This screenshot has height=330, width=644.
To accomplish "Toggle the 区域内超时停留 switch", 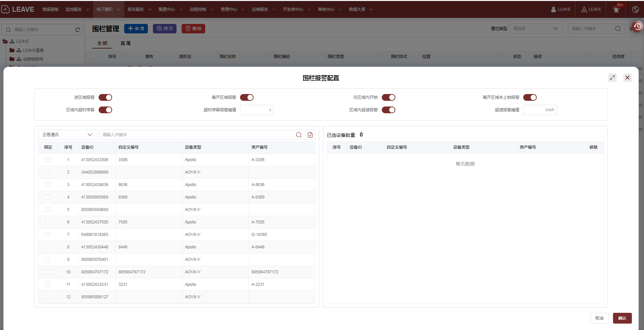I will click(105, 110).
